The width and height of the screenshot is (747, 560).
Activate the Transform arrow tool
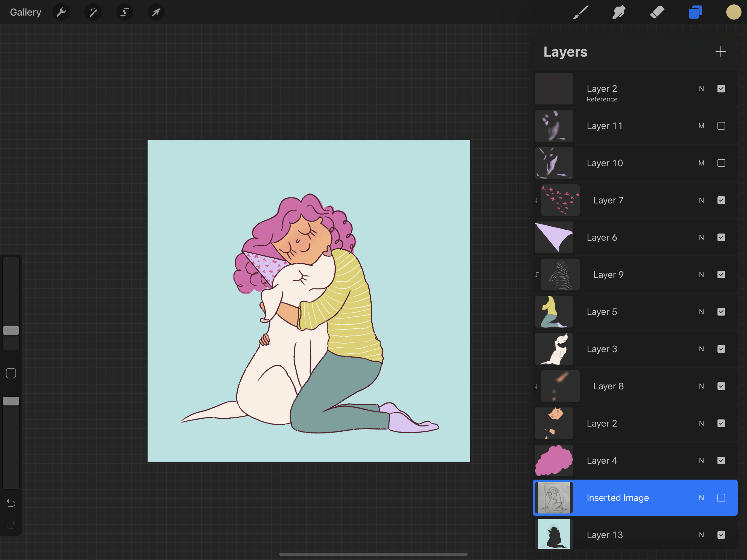(x=156, y=12)
